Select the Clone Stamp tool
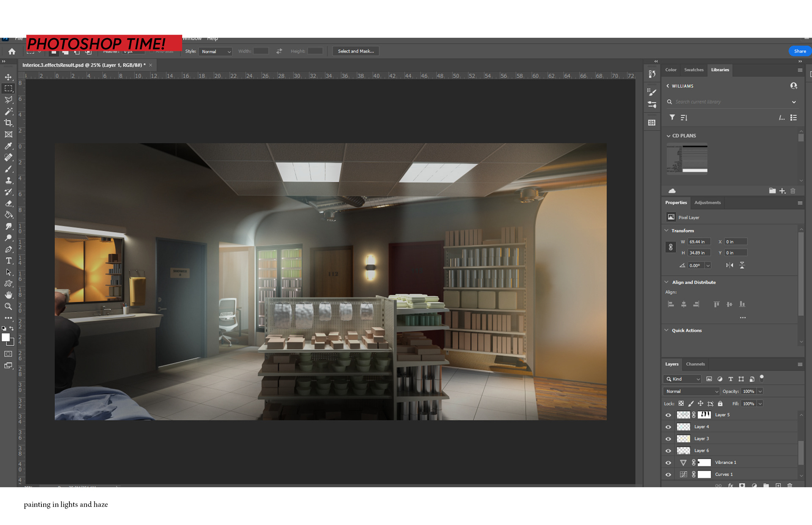The image size is (812, 525). click(x=8, y=180)
